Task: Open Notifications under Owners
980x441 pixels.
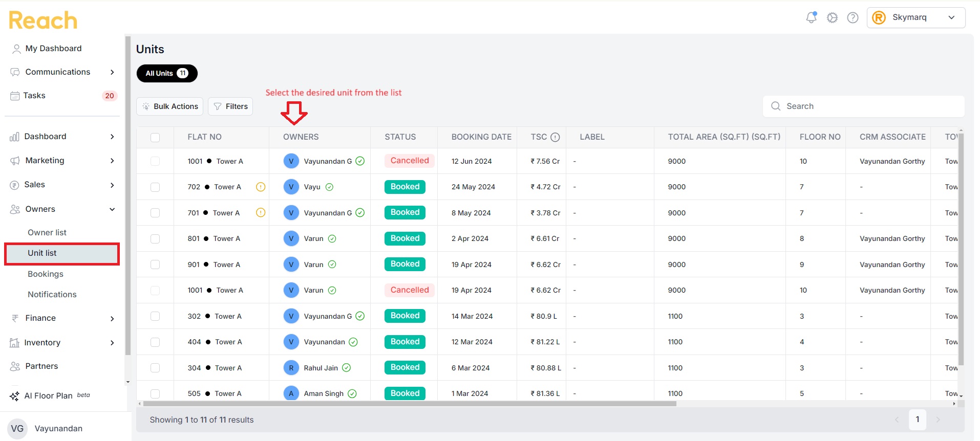Action: 52,295
